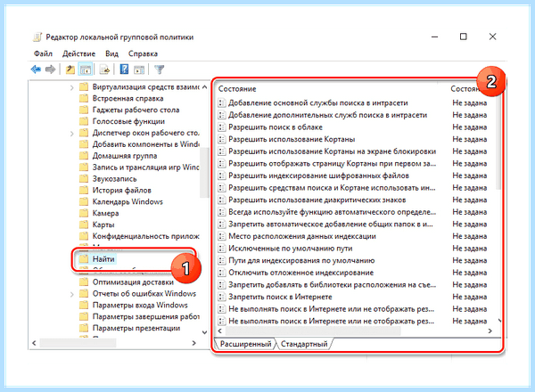
Task: Click the Export list toolbar icon
Action: point(104,69)
